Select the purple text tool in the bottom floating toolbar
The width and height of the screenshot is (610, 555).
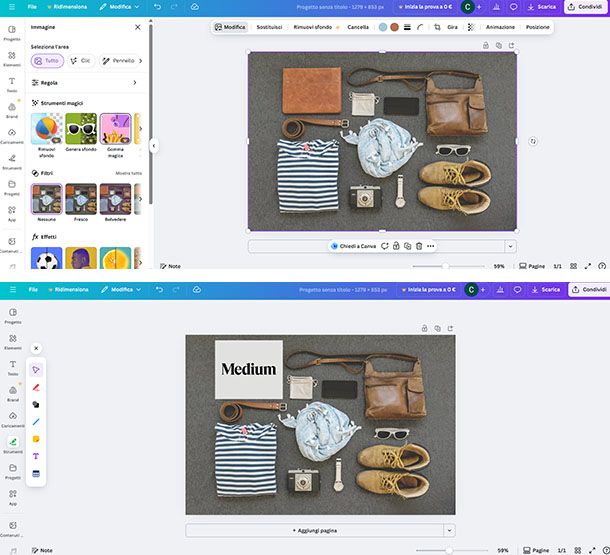pyautogui.click(x=36, y=456)
